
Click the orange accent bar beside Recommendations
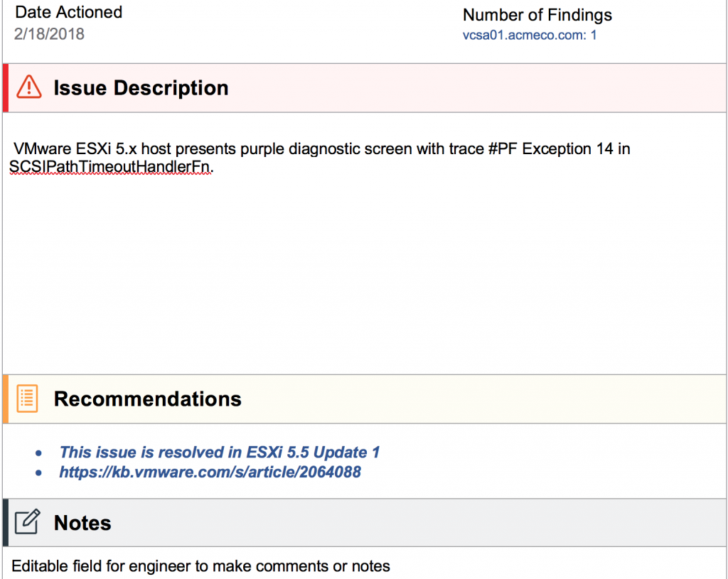coord(6,399)
